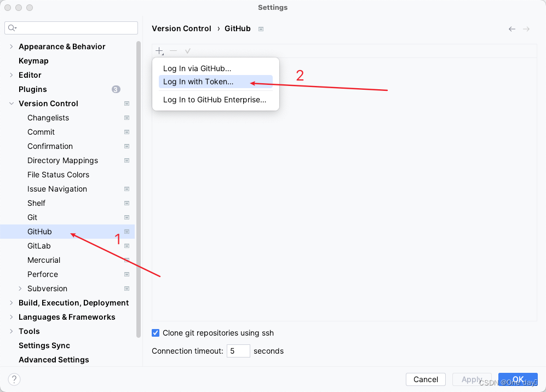Click the search magnifier icon
The height and width of the screenshot is (392, 546).
(12, 28)
